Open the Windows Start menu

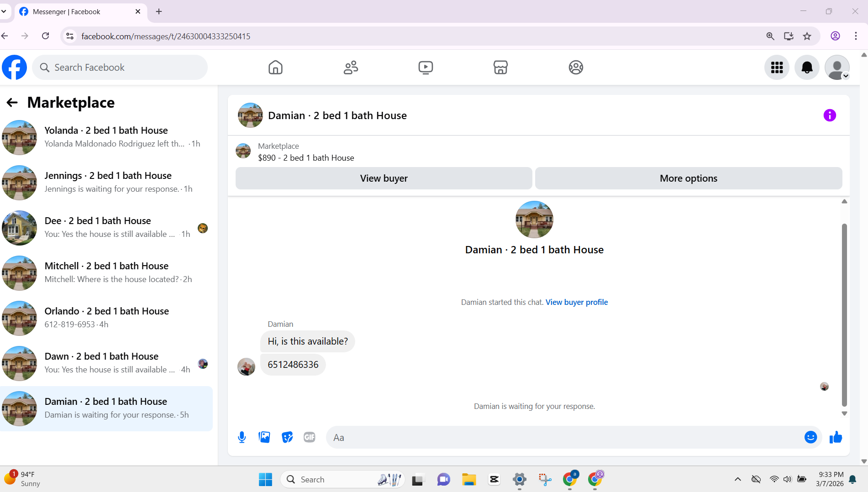tap(265, 480)
